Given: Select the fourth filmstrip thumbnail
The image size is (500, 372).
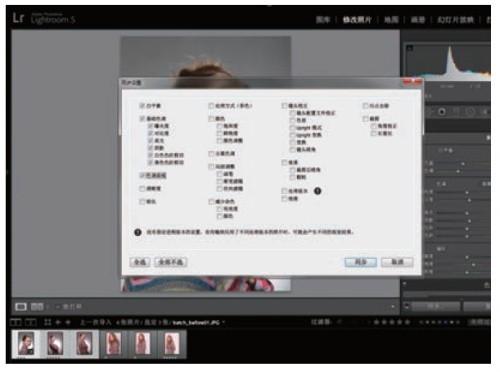Looking at the screenshot, I should [x=113, y=344].
